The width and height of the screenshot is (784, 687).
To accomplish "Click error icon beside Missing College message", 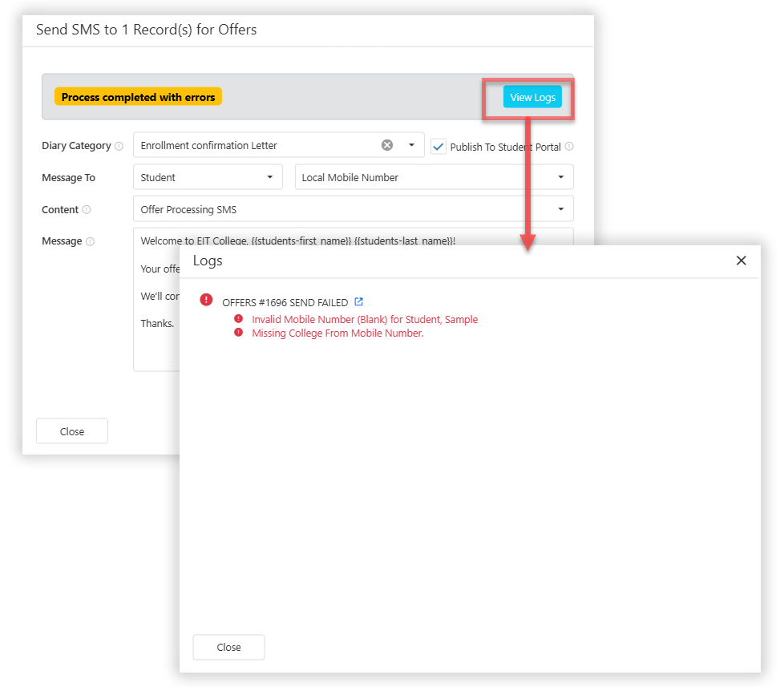I will tap(238, 333).
